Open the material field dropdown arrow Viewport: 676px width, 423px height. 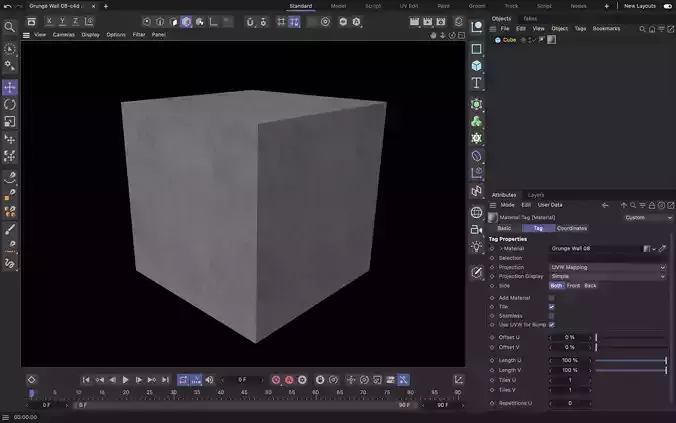click(x=654, y=249)
